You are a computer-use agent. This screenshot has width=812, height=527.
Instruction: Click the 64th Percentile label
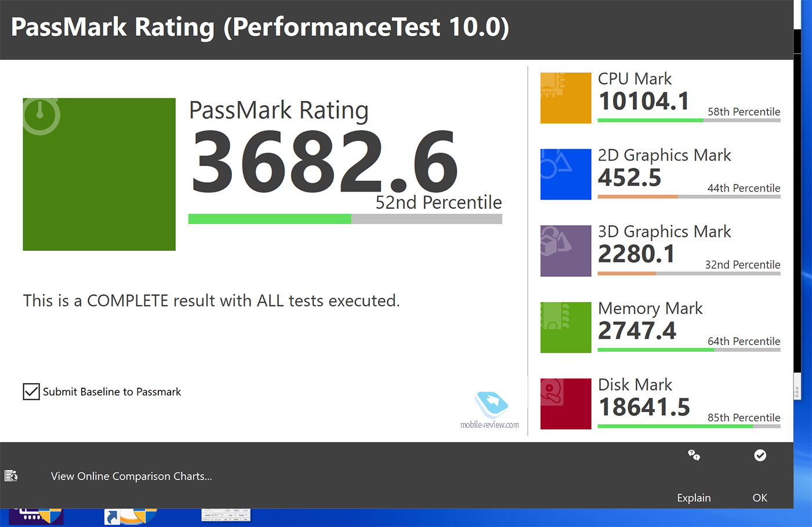click(744, 341)
